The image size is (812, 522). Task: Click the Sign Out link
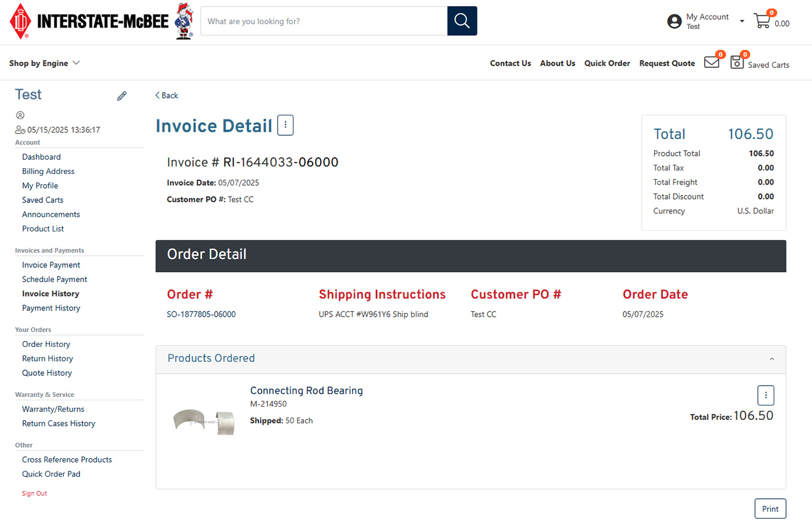pos(34,494)
